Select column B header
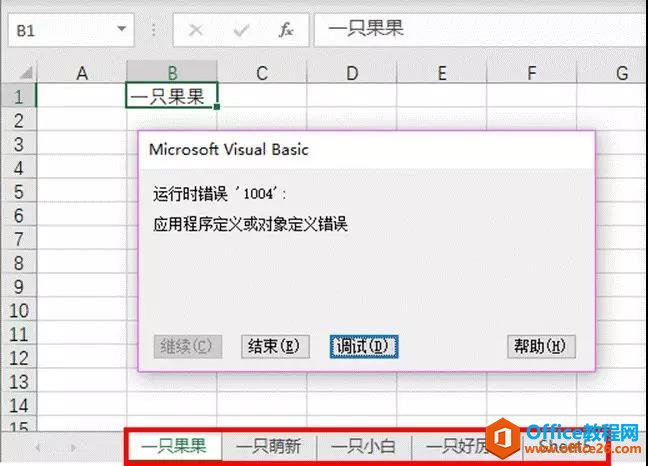Viewport: 648px width, 466px height. 172,73
